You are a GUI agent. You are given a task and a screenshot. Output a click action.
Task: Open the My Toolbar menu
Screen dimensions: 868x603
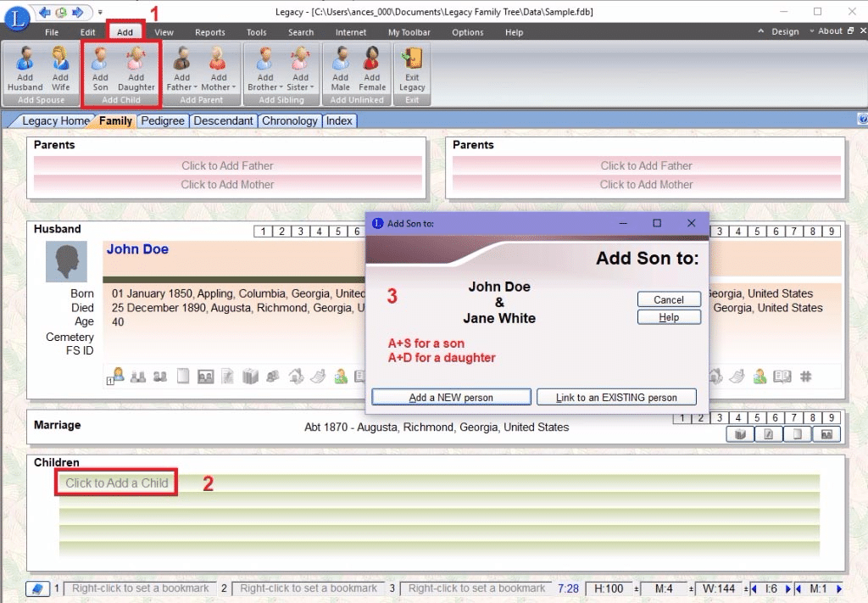(x=409, y=32)
